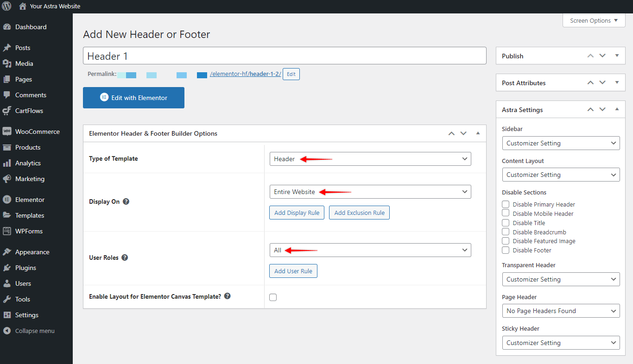Viewport: 633px width, 364px height.
Task: Open the Sidebar Customizer Setting dropdown
Action: click(x=561, y=143)
